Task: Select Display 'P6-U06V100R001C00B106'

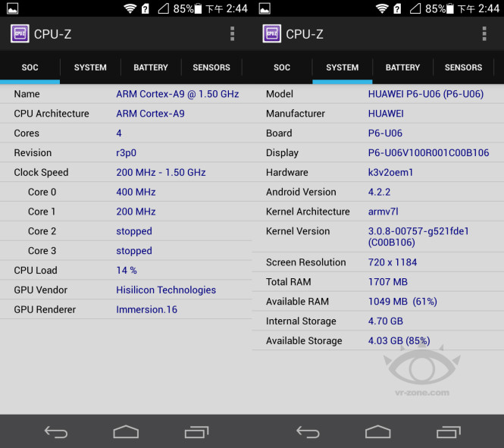Action: pyautogui.click(x=428, y=153)
